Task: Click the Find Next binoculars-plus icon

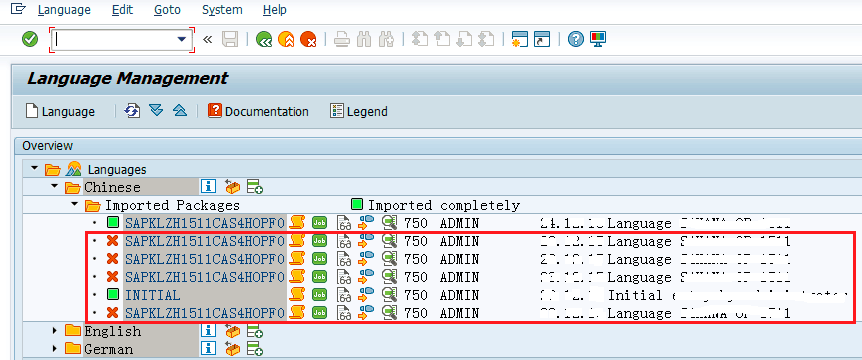Action: (x=386, y=40)
